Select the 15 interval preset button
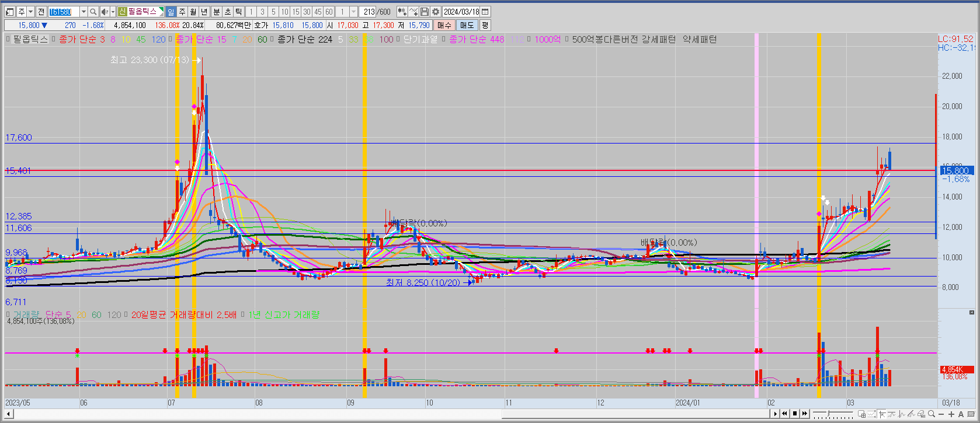This screenshot has height=423, width=980. (296, 12)
